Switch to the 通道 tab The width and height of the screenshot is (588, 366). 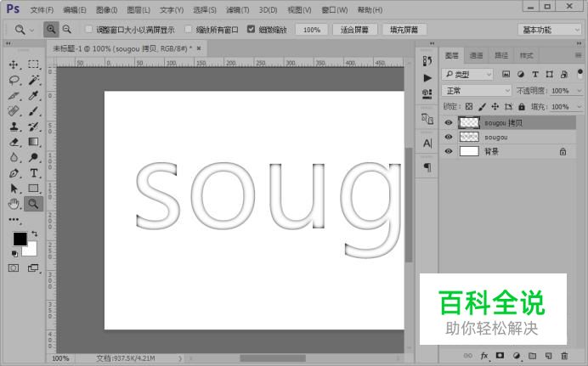tap(476, 56)
